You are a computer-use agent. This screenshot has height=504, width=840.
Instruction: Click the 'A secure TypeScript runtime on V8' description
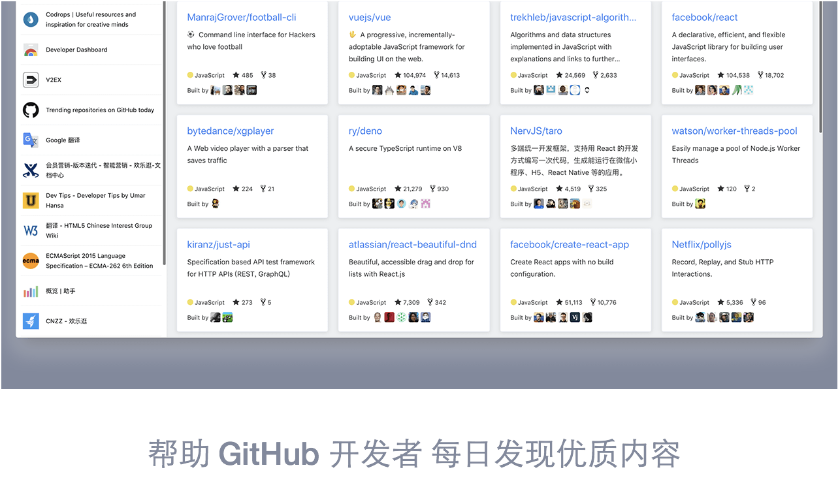point(405,149)
